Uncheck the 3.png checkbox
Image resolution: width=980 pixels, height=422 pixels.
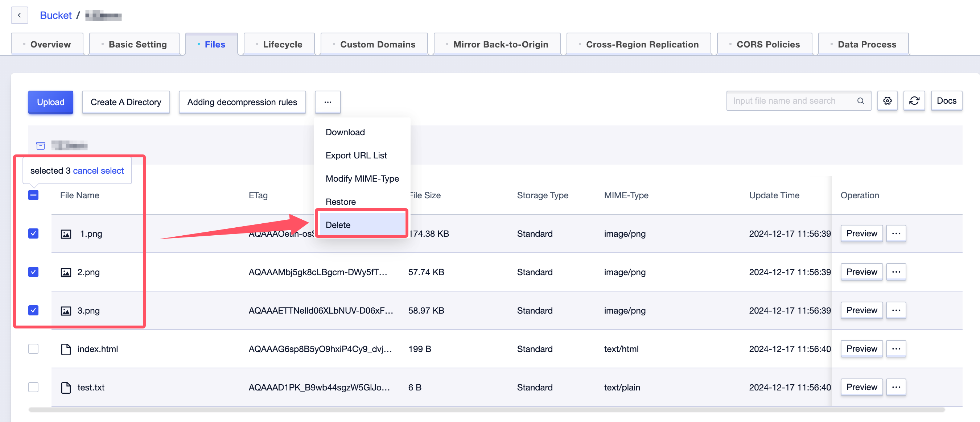pyautogui.click(x=33, y=310)
